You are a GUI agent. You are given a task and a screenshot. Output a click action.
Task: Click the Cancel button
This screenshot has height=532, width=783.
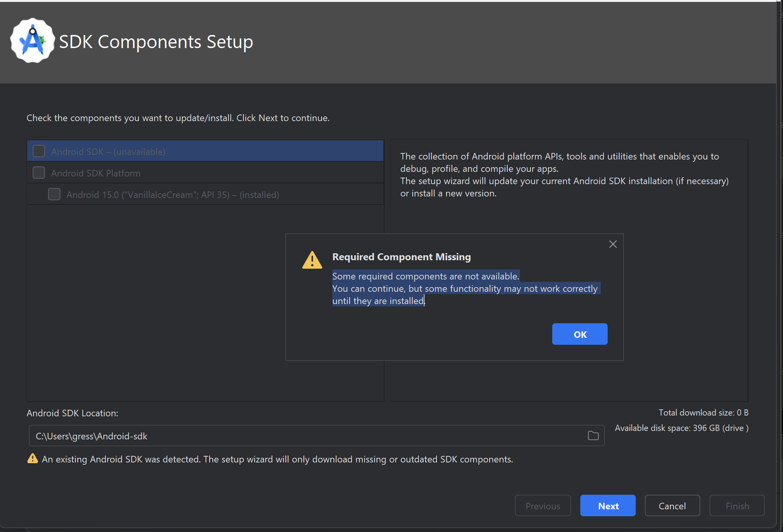(x=672, y=505)
